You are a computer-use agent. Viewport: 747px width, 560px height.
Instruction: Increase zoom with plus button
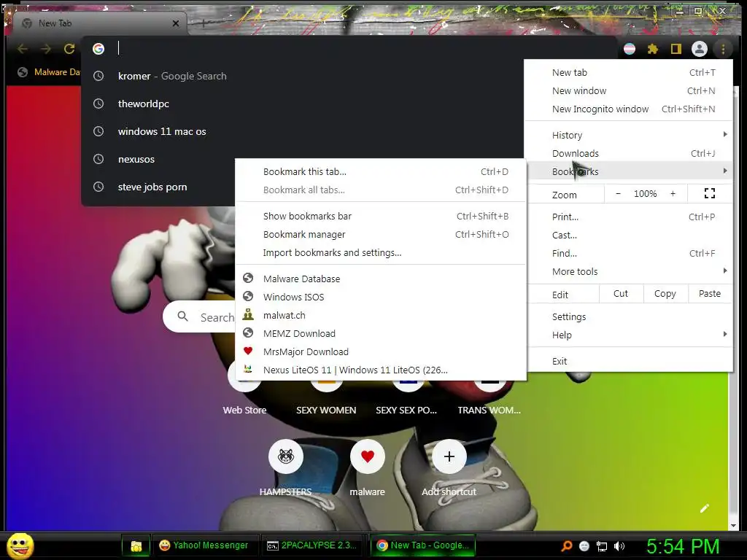(x=673, y=193)
